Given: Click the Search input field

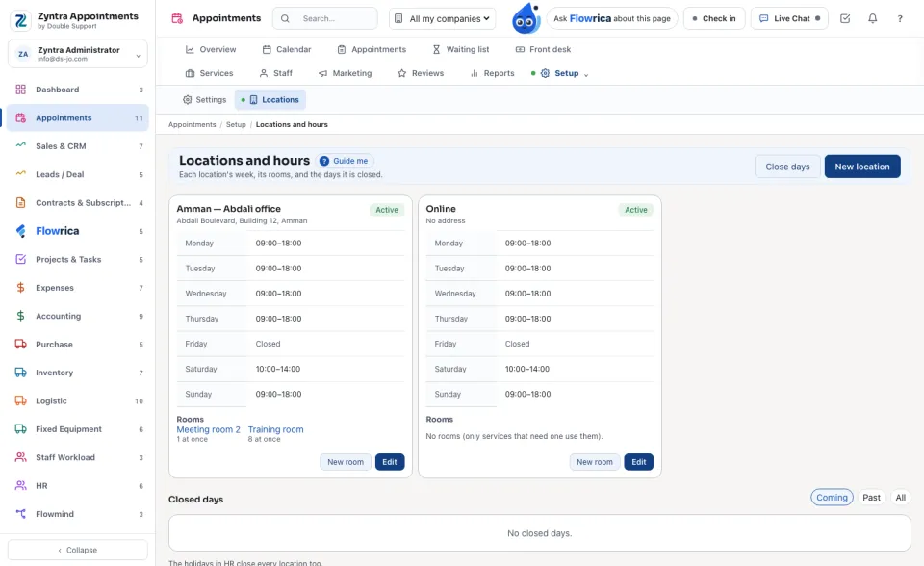Looking at the screenshot, I should point(324,19).
